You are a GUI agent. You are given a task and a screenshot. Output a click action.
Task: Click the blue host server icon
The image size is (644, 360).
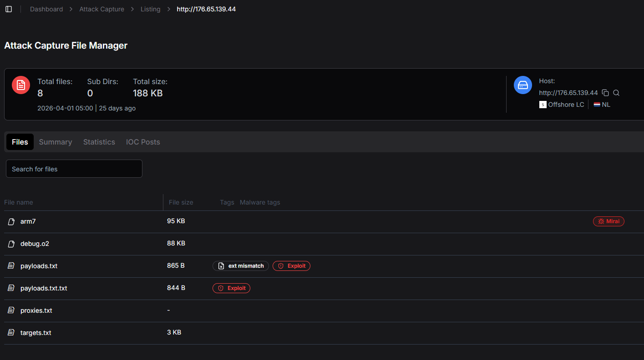(523, 85)
